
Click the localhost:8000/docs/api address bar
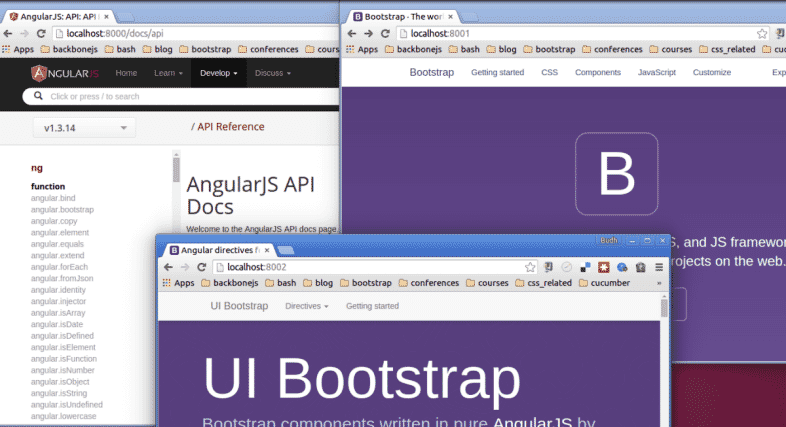coord(195,34)
